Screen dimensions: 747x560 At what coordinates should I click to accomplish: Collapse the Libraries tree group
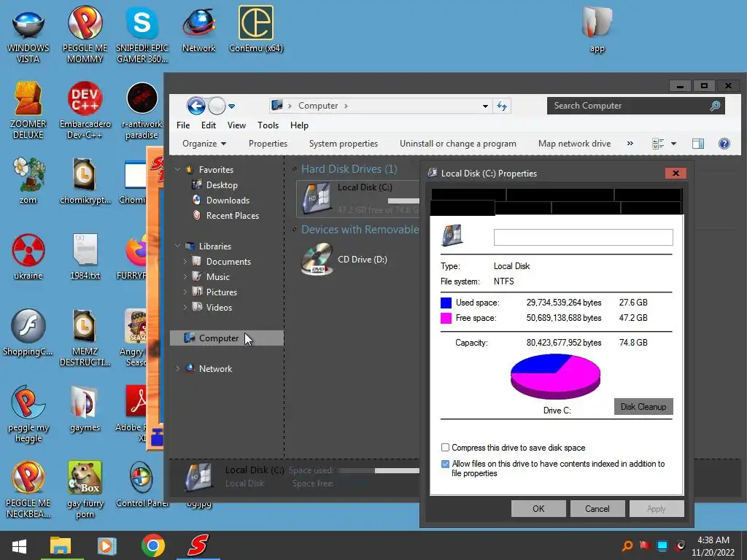(x=178, y=246)
